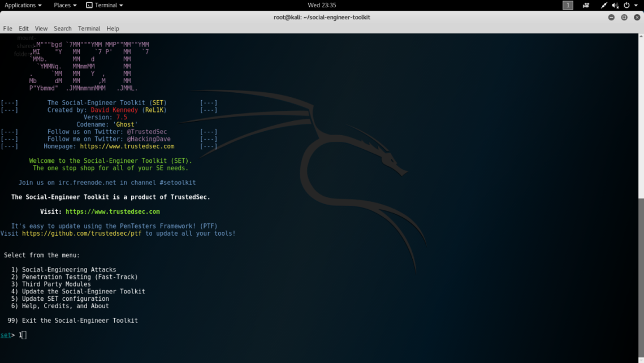Click "6) Help, Credits, and About" line
644x363 pixels.
pos(60,306)
